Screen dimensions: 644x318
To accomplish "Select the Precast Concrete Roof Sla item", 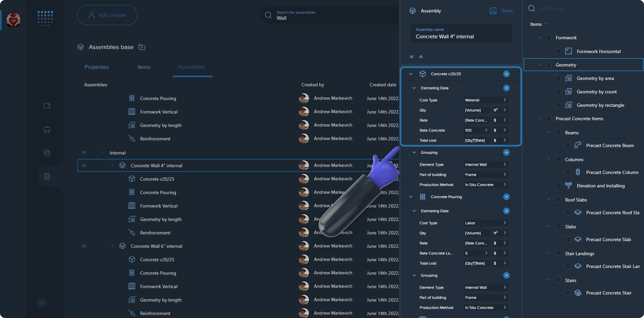I will tap(612, 213).
